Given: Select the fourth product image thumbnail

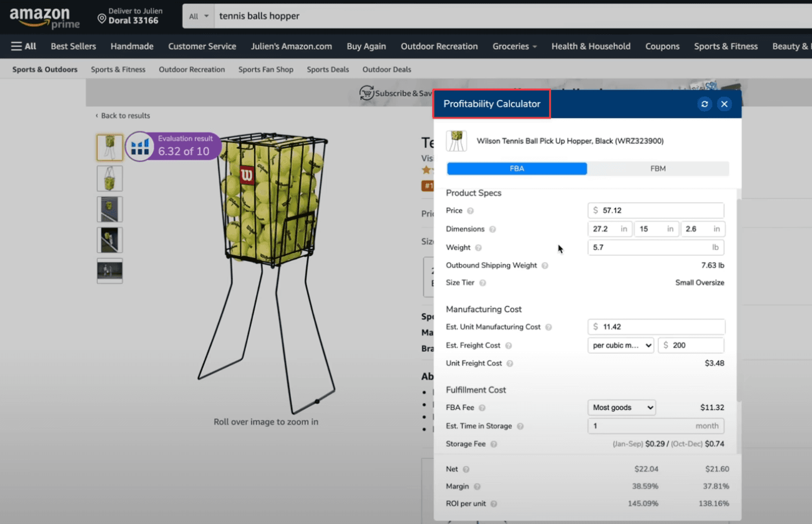Looking at the screenshot, I should tap(110, 240).
